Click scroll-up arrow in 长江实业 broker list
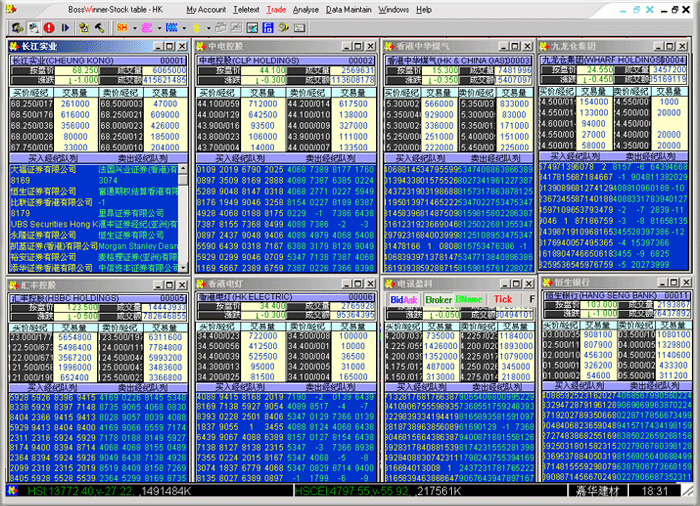The width and height of the screenshot is (700, 506). pos(183,169)
